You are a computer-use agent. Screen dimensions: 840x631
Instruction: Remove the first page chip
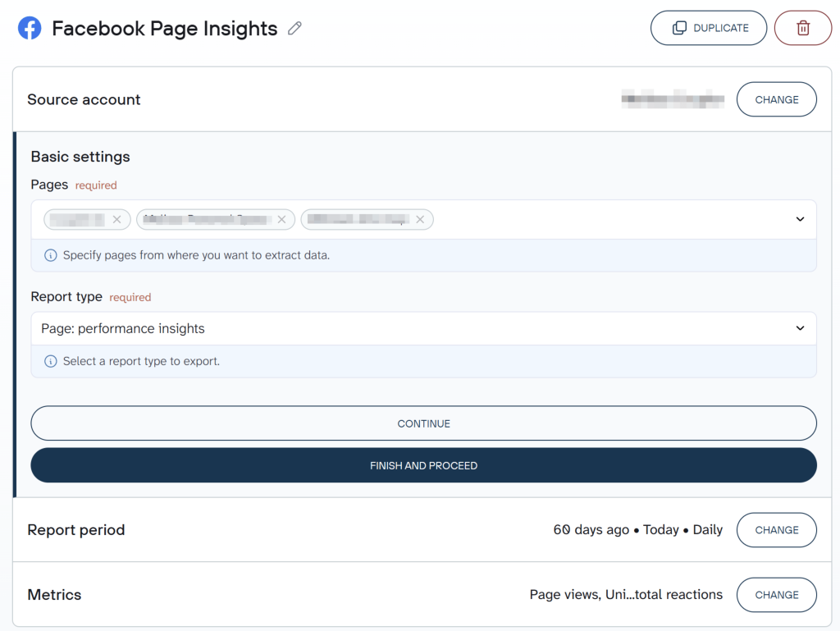116,220
